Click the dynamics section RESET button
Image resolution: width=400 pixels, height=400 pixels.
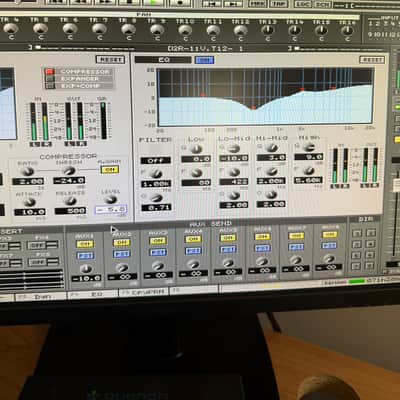110,60
